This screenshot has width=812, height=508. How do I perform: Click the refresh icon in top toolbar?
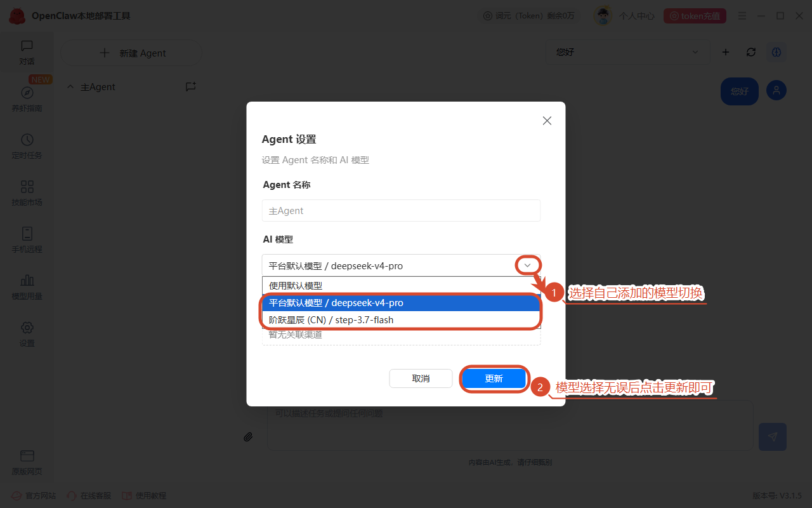pos(751,52)
